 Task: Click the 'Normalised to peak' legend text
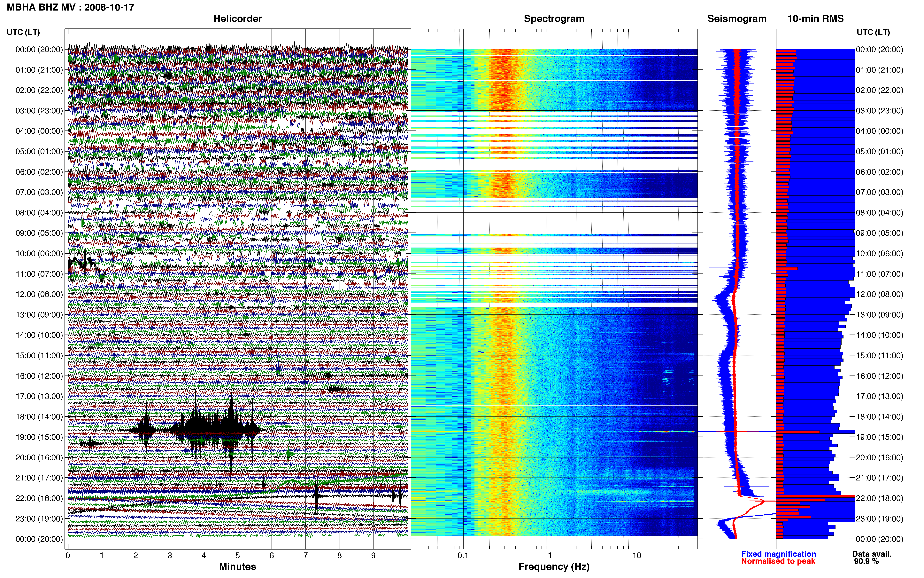(778, 561)
